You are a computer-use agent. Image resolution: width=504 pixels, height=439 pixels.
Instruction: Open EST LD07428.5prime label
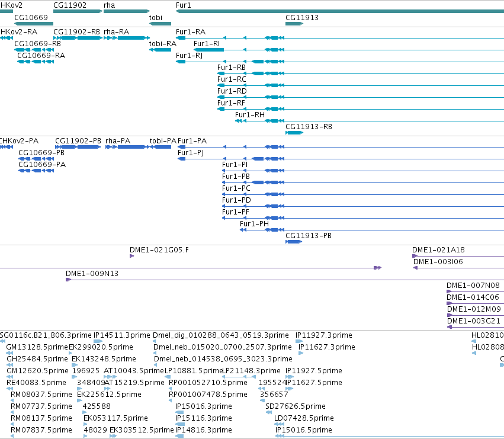pos(304,418)
